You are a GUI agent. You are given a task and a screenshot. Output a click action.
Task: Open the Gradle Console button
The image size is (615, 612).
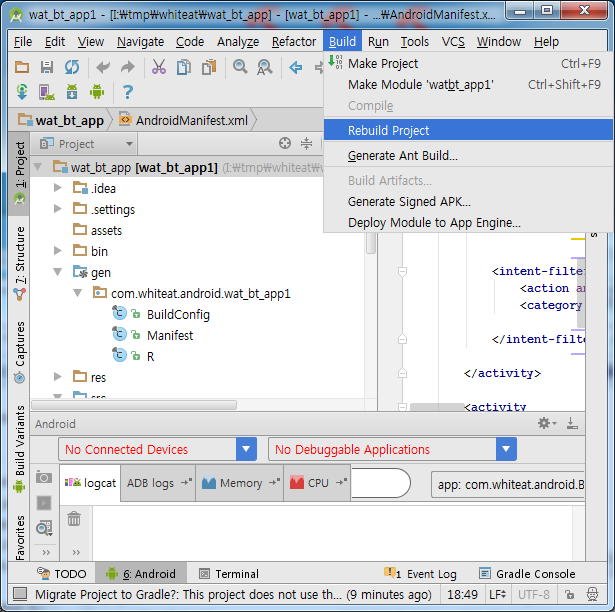[x=528, y=574]
